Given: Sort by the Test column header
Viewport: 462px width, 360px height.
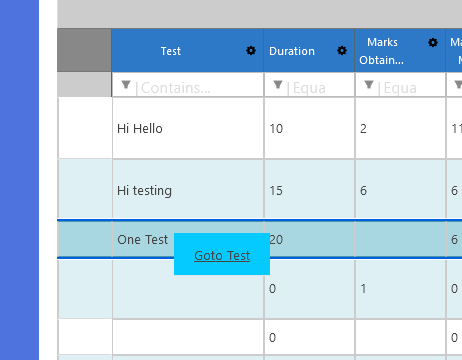Looking at the screenshot, I should [x=171, y=51].
